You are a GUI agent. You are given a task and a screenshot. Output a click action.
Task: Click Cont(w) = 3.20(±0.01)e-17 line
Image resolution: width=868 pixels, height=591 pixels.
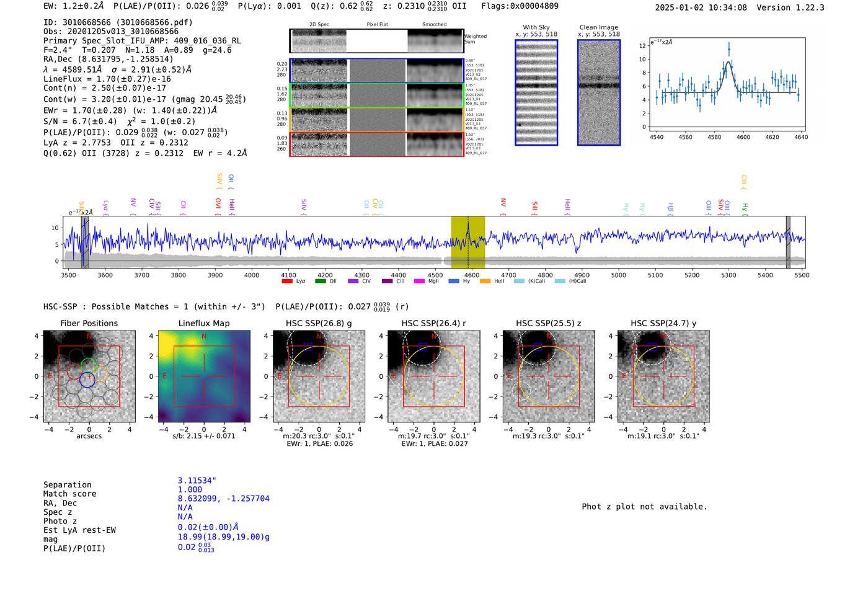tap(144, 99)
